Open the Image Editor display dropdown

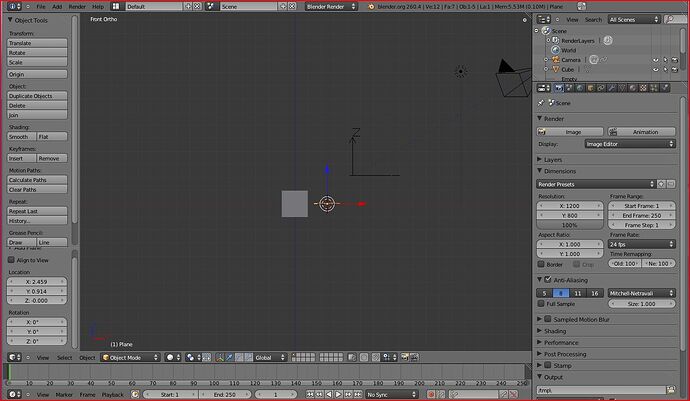(x=630, y=144)
